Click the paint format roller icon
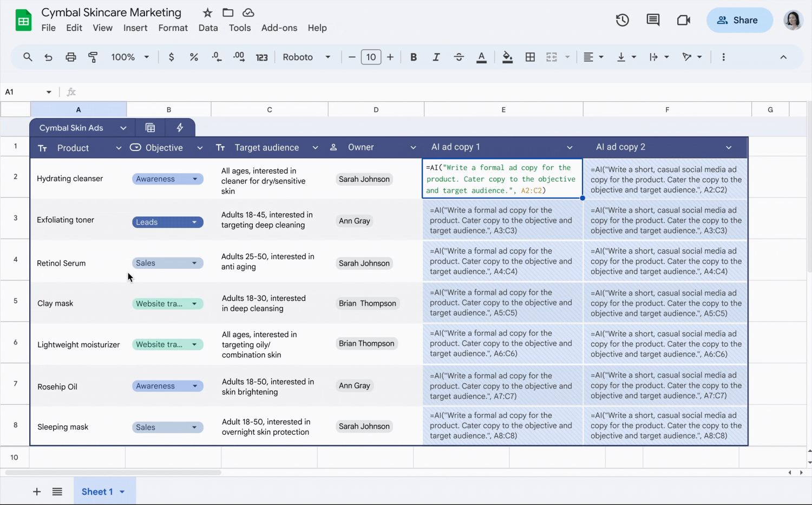 coord(93,57)
